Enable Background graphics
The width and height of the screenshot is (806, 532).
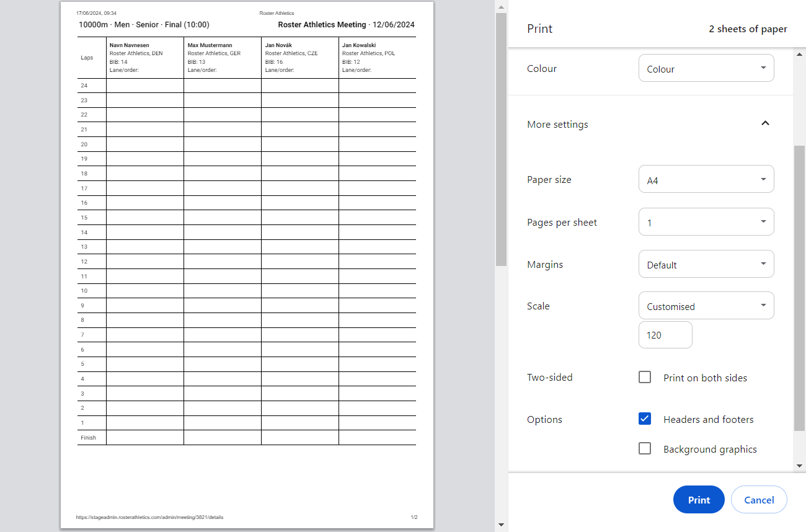click(645, 448)
